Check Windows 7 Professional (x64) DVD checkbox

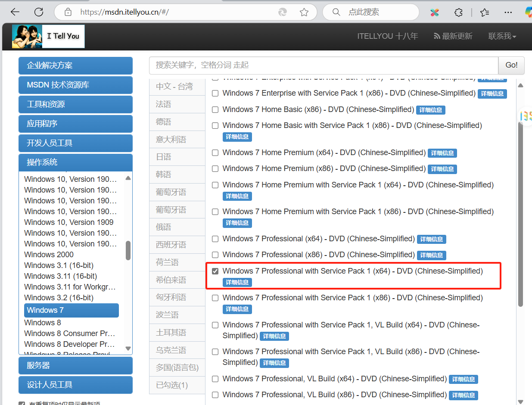click(x=215, y=239)
